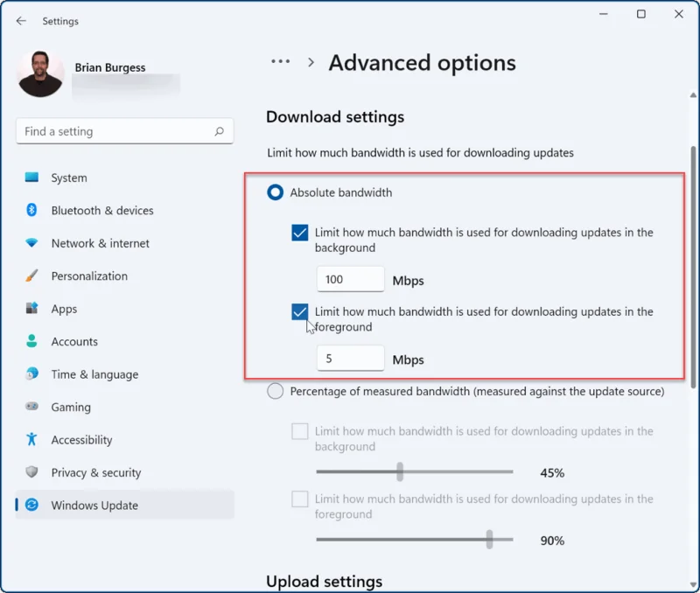Screen dimensions: 700x593
Task: Check the percentage foreground limit checkbox
Action: point(299,499)
